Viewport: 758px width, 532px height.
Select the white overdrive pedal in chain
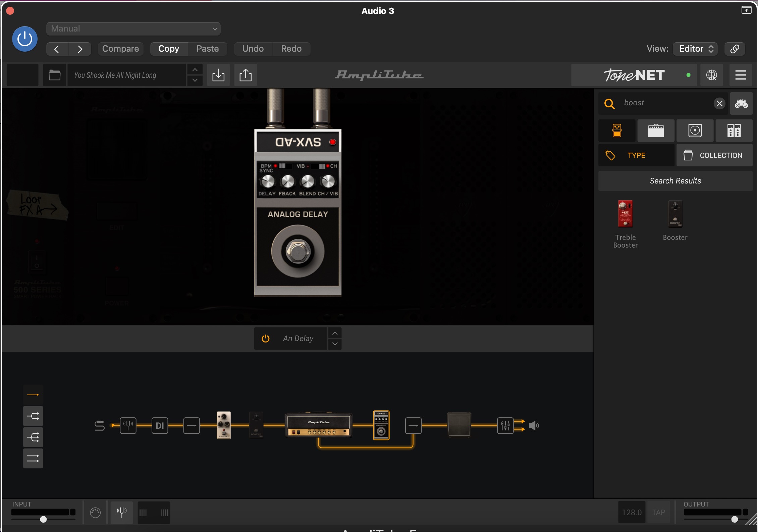click(x=224, y=425)
